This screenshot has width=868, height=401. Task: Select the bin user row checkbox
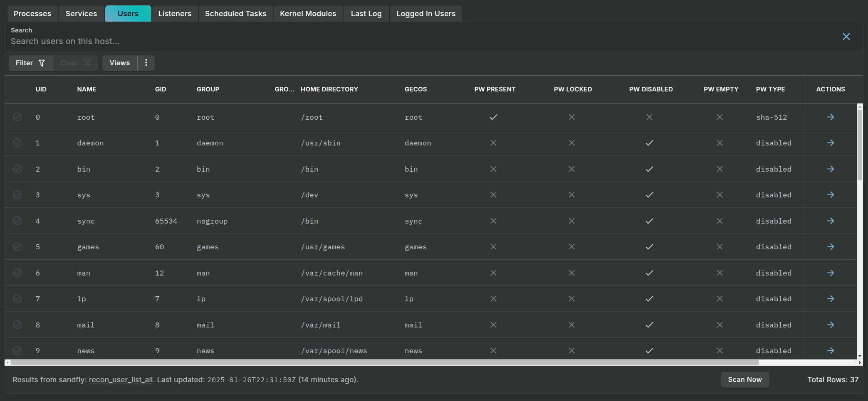[x=17, y=169]
